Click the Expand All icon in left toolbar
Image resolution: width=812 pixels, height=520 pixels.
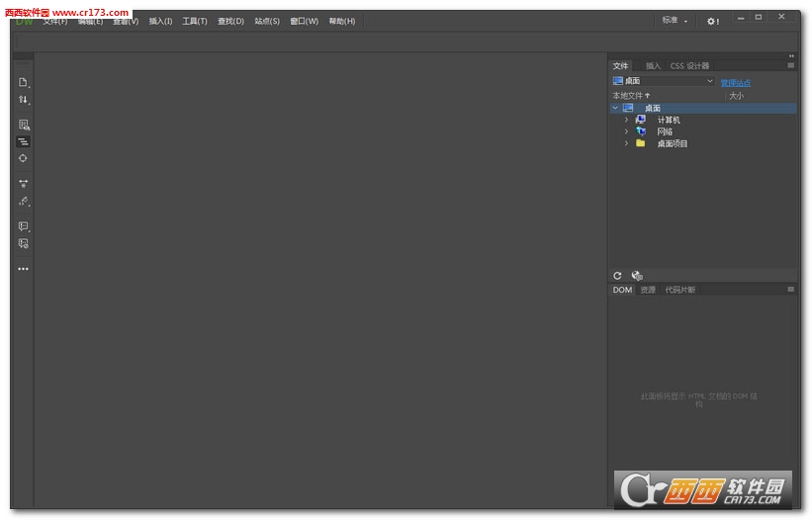coord(23,183)
